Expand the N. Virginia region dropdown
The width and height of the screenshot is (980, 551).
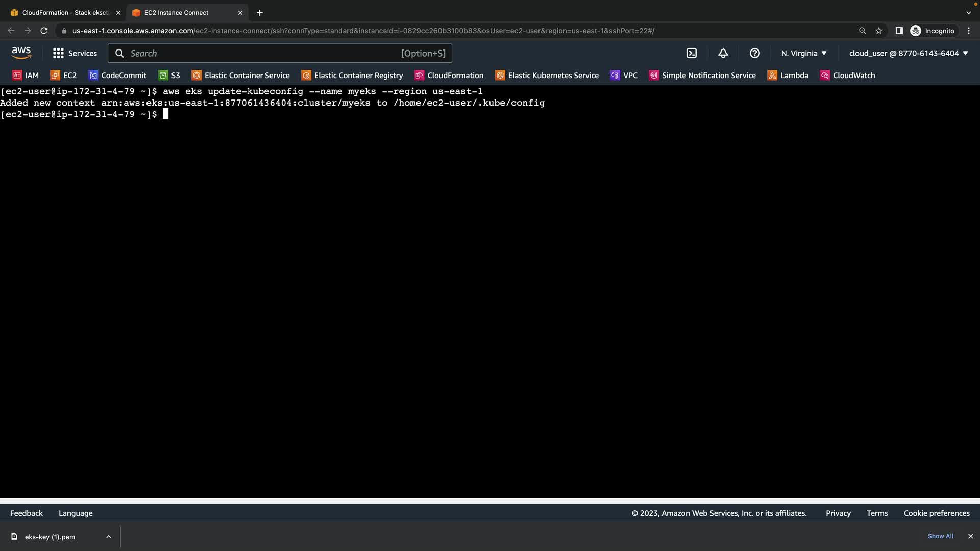click(803, 53)
